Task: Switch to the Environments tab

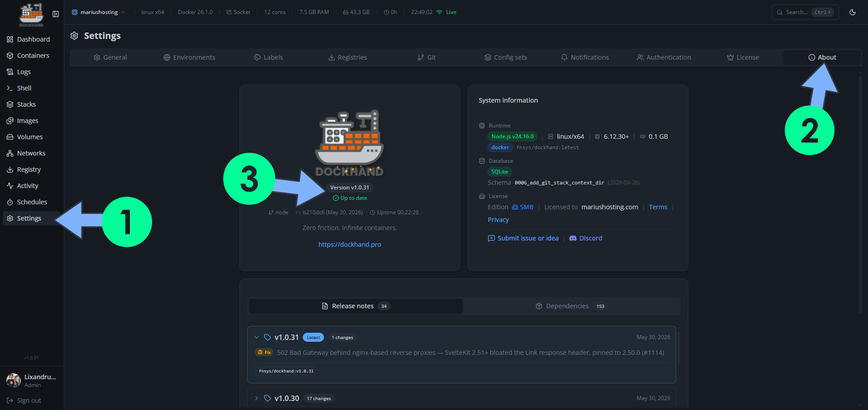Action: [189, 57]
